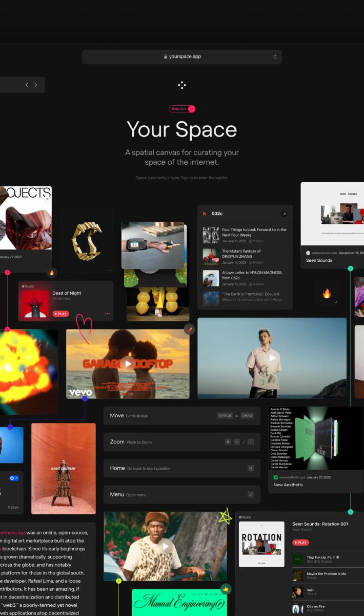
Task: Play the video of person in printed shirt
Action: click(x=272, y=358)
